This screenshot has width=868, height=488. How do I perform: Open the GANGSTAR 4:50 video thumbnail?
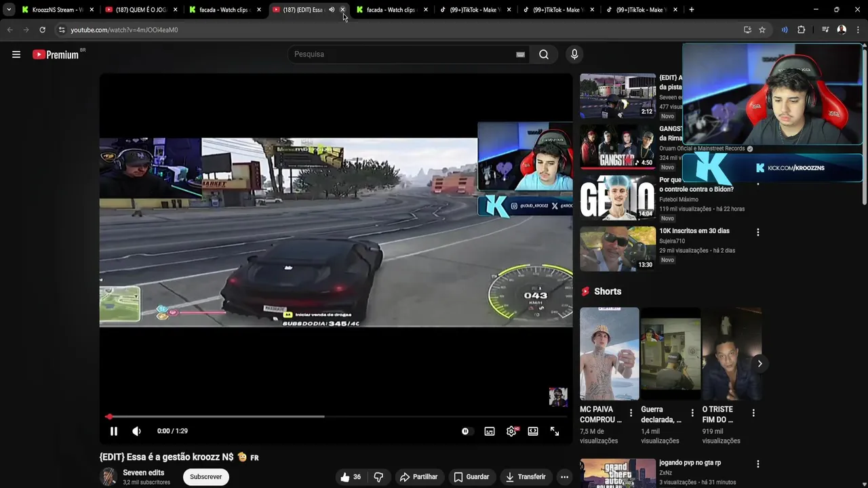(617, 146)
